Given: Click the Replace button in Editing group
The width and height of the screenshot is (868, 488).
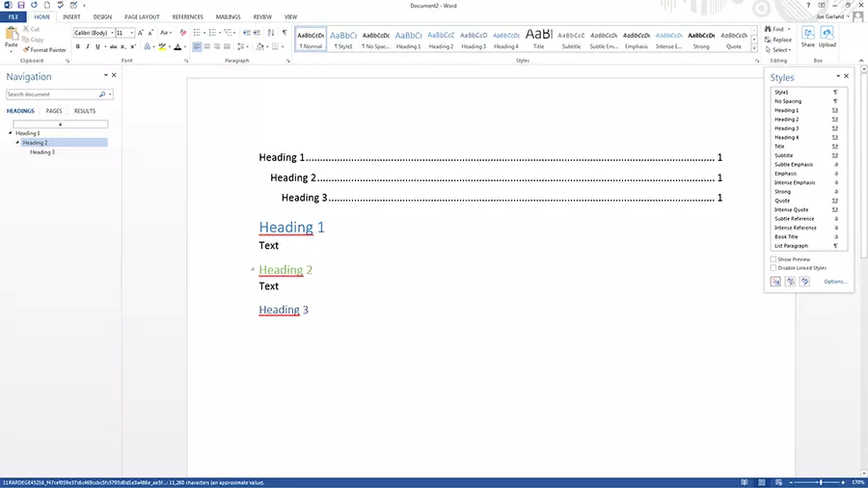Looking at the screenshot, I should click(781, 40).
